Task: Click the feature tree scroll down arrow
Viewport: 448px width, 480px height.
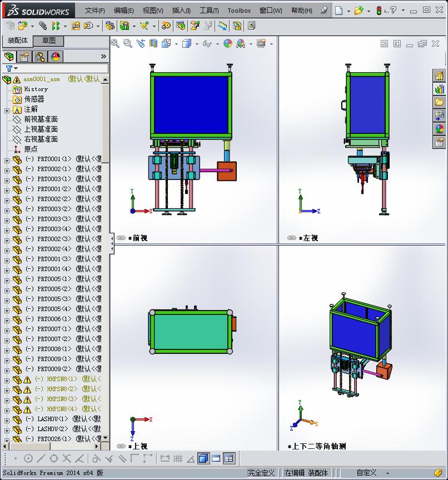Action: tap(106, 438)
